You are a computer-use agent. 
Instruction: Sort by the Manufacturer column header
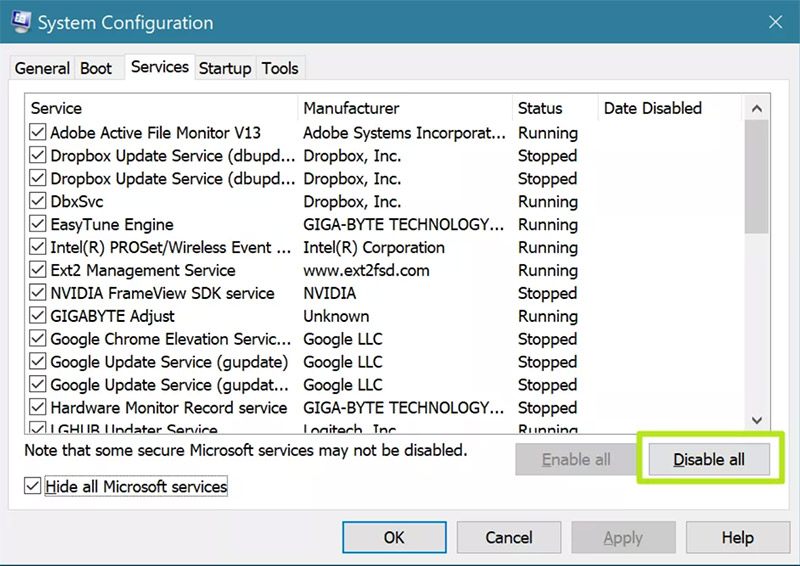coord(405,108)
